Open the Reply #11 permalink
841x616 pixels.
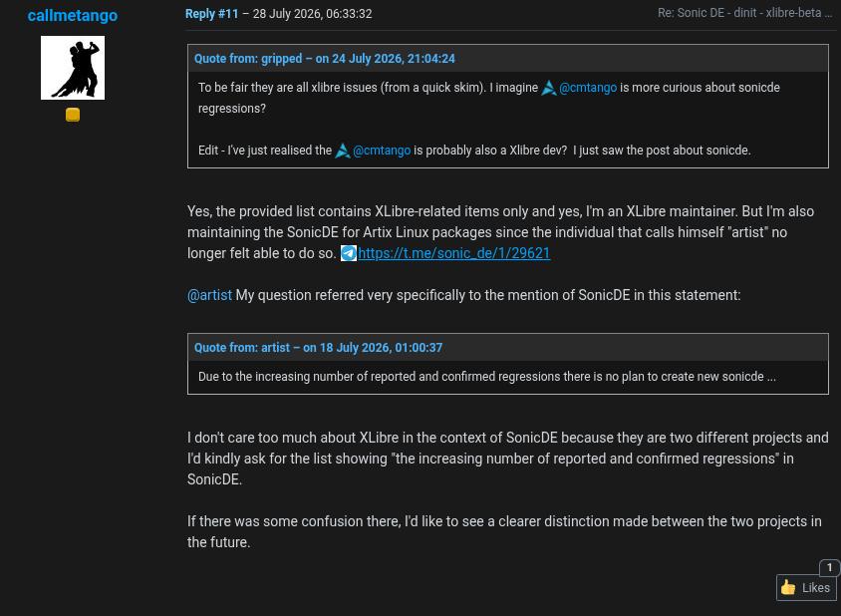click(212, 13)
